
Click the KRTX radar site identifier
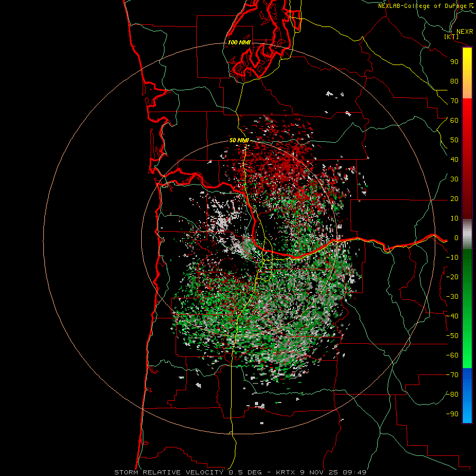287,472
